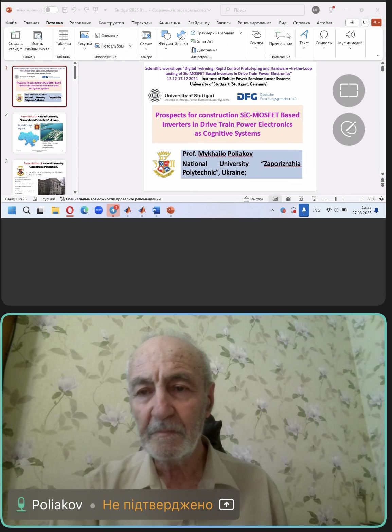The height and width of the screenshot is (532, 392).
Task: Open the Анимация ribbon tab
Action: [x=169, y=23]
